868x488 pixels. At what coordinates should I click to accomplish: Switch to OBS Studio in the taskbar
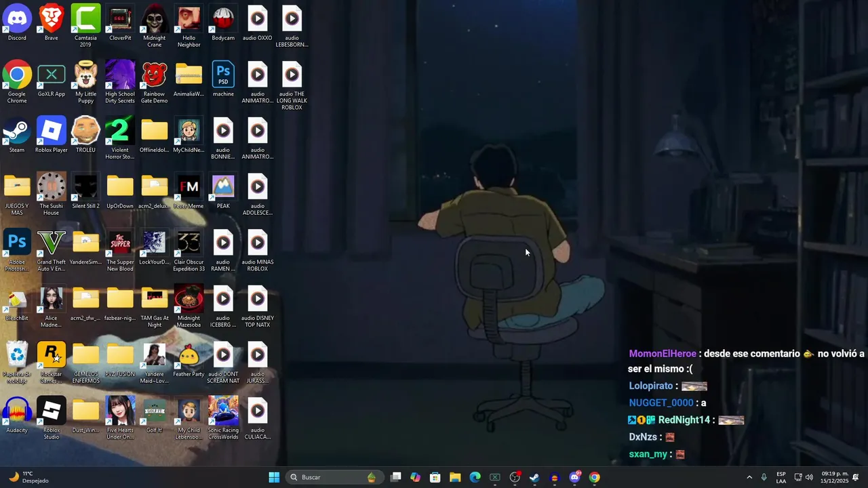[x=515, y=477]
